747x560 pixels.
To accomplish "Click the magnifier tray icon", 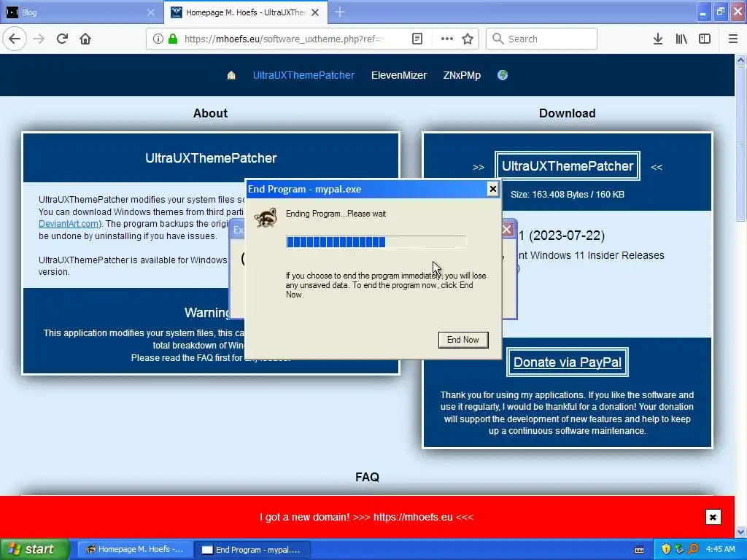I will (x=693, y=550).
